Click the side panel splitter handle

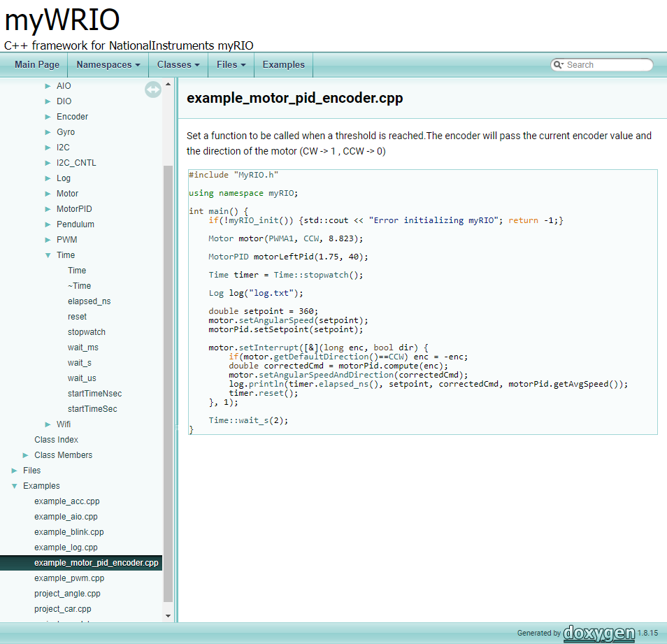point(176,427)
